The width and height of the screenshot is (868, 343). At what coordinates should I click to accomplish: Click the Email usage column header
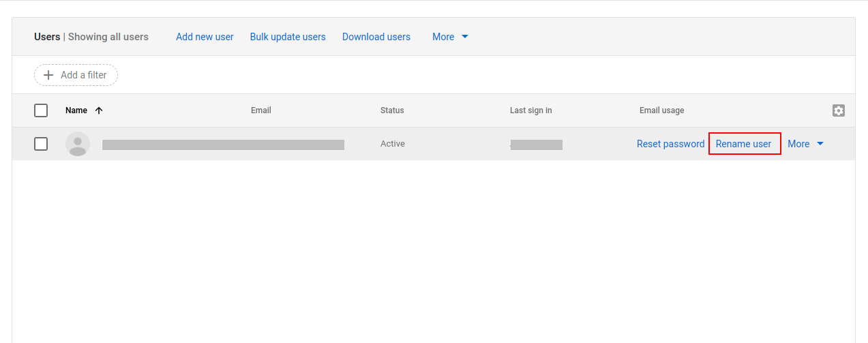pos(661,110)
